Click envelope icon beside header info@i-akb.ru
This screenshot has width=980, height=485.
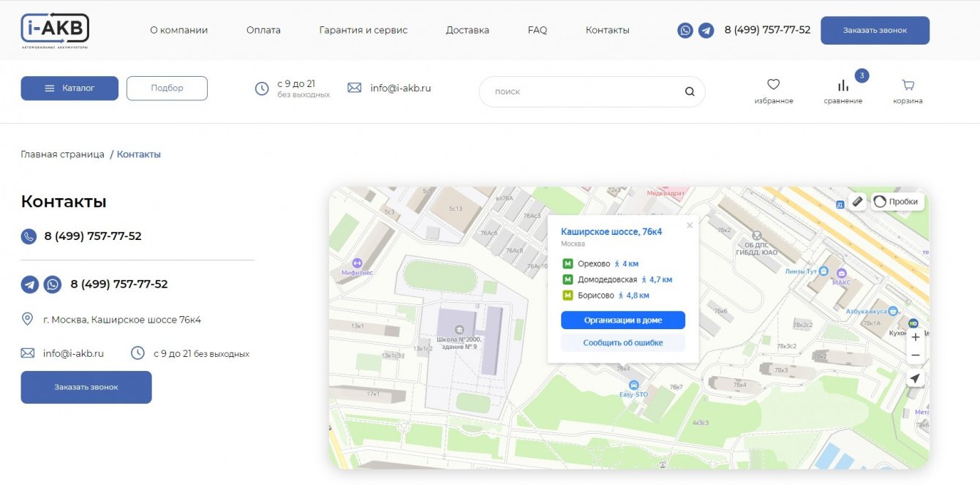[355, 88]
